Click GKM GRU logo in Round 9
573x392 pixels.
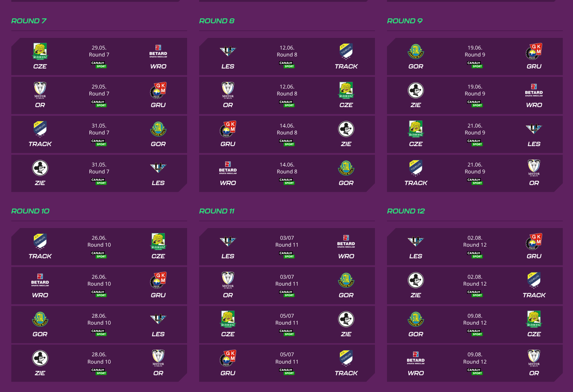tap(534, 51)
